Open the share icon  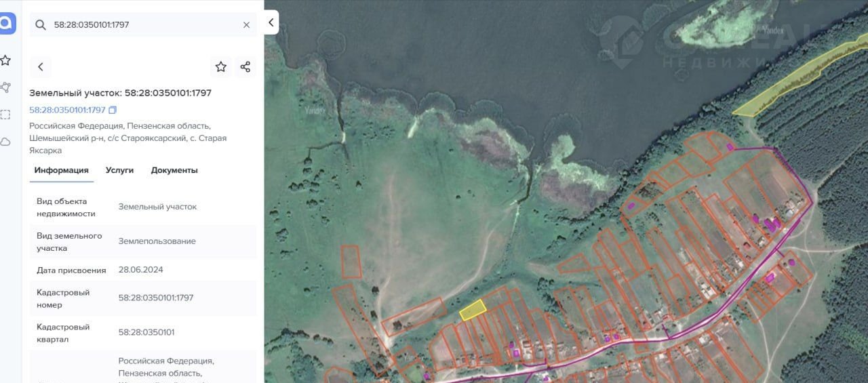click(245, 66)
